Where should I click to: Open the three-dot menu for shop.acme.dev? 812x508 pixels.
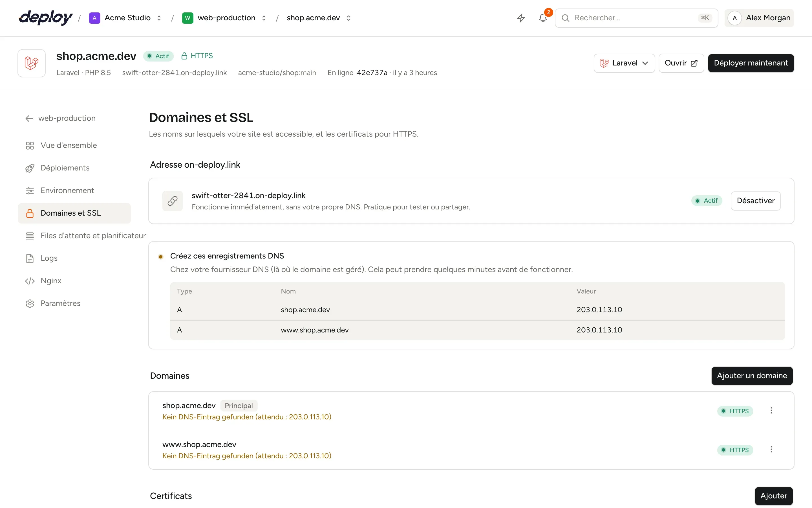tap(771, 411)
